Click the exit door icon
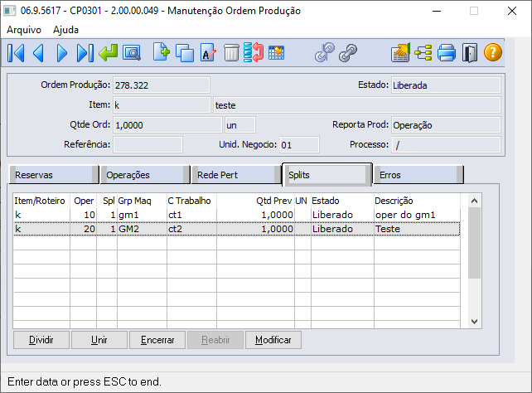The width and height of the screenshot is (532, 393). pos(470,53)
